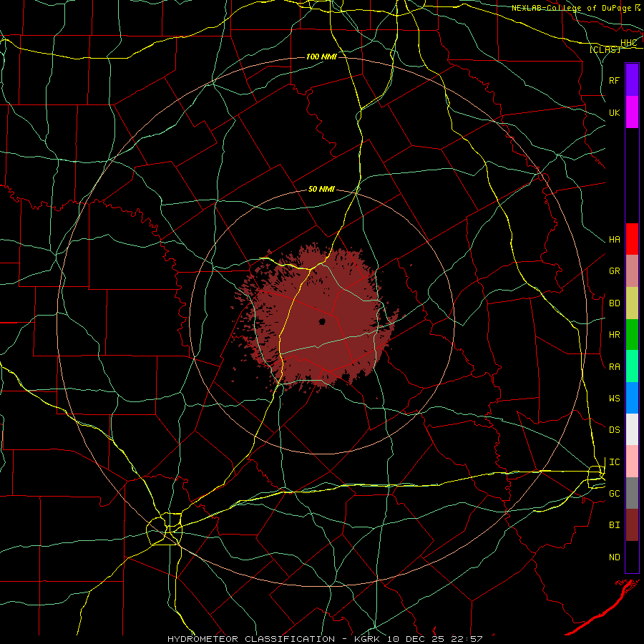Click the HA legend label
Viewport: 644px width, 644px height.
(614, 240)
